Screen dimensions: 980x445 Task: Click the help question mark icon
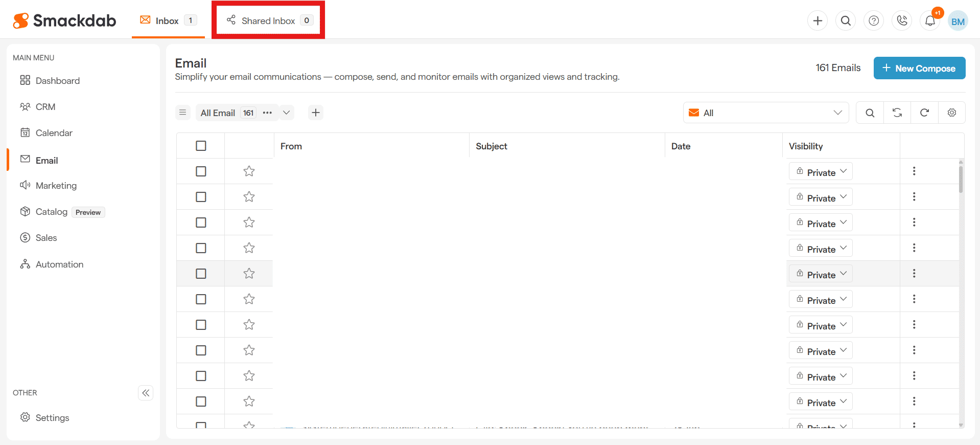pos(874,21)
